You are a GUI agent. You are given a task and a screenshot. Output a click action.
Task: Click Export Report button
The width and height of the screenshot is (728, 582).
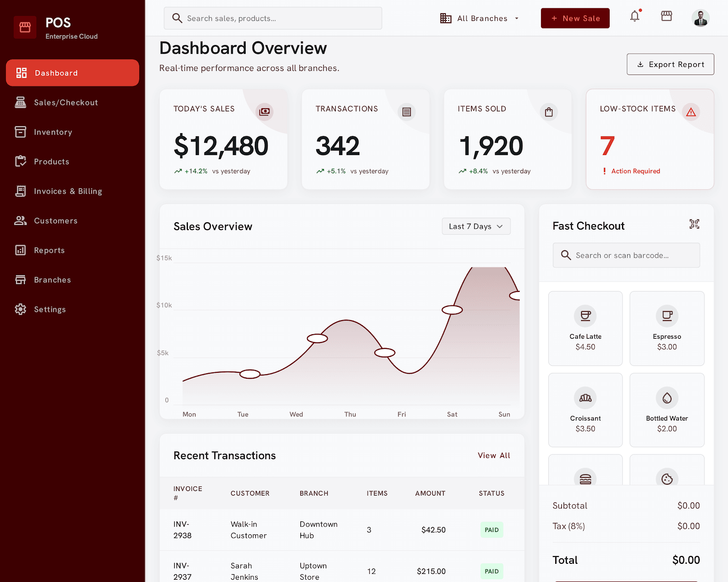[x=670, y=64]
